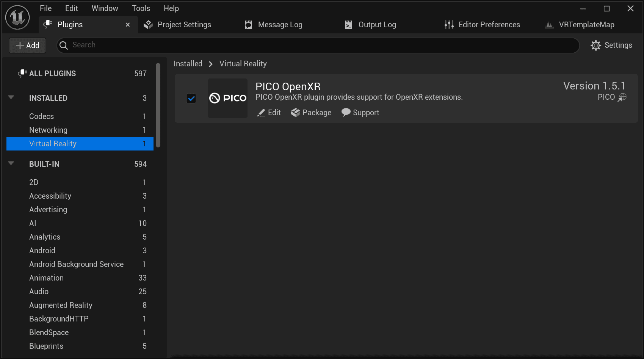Click the Message Log warning icon
The height and width of the screenshot is (359, 644).
pyautogui.click(x=248, y=24)
